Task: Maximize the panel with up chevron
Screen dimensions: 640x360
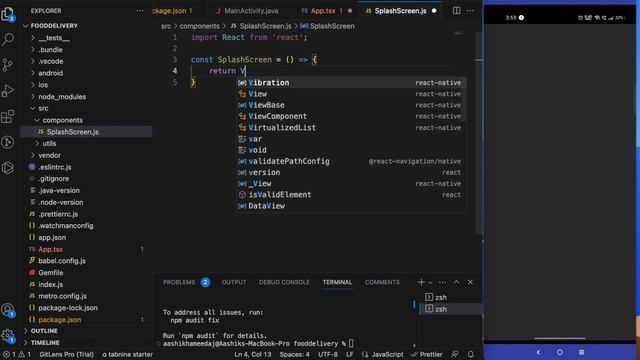Action: click(456, 282)
